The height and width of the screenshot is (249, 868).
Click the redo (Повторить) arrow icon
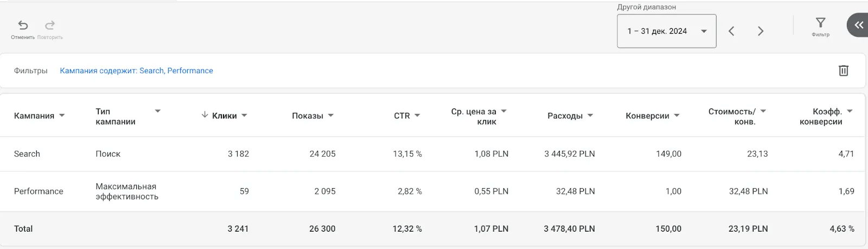(x=50, y=25)
